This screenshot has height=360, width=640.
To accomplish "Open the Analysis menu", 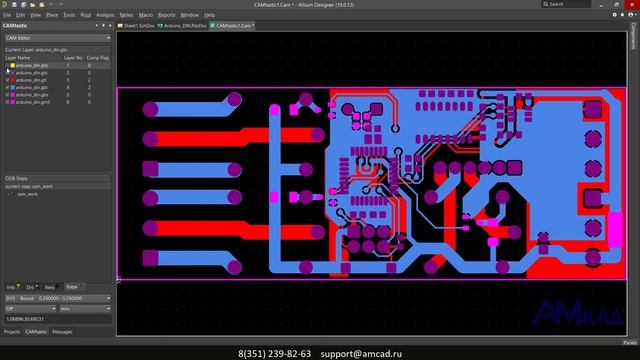I will 105,15.
